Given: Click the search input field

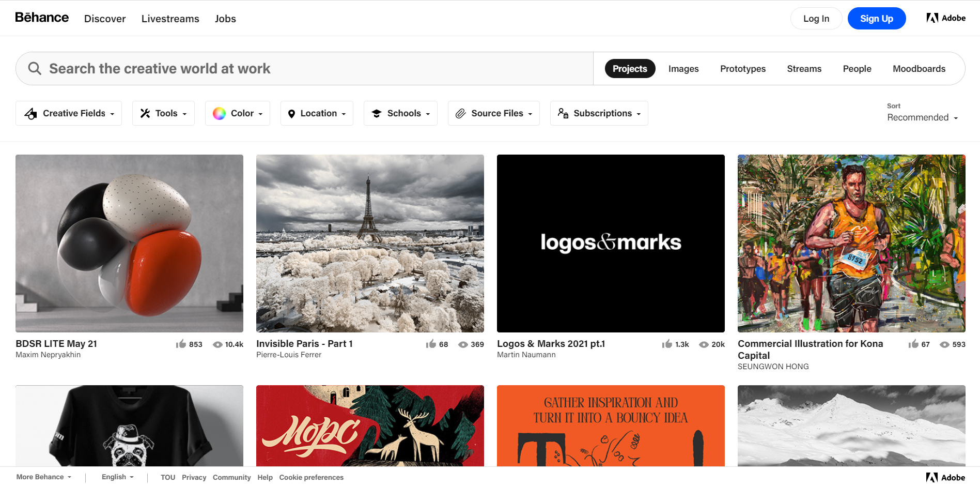Looking at the screenshot, I should (304, 68).
